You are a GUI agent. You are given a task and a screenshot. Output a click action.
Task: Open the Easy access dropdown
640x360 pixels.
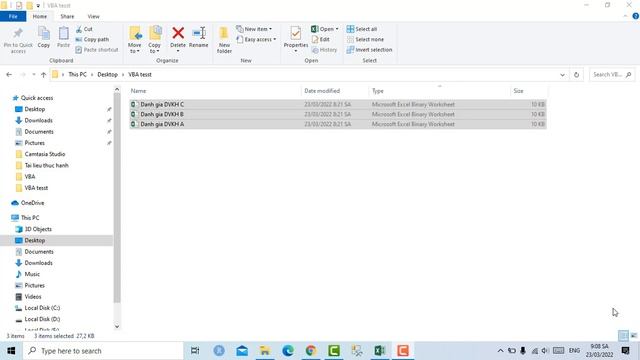tap(256, 39)
